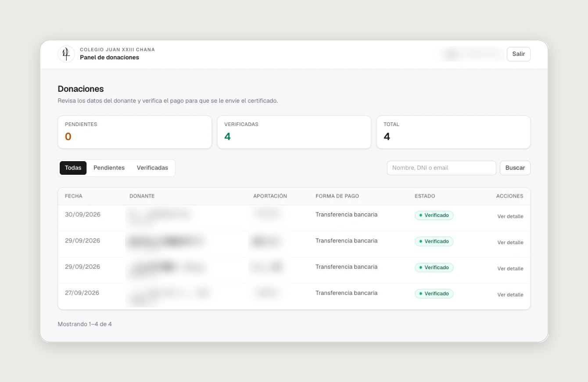The height and width of the screenshot is (382, 588).
Task: Click the Aportación column header
Action: [270, 196]
